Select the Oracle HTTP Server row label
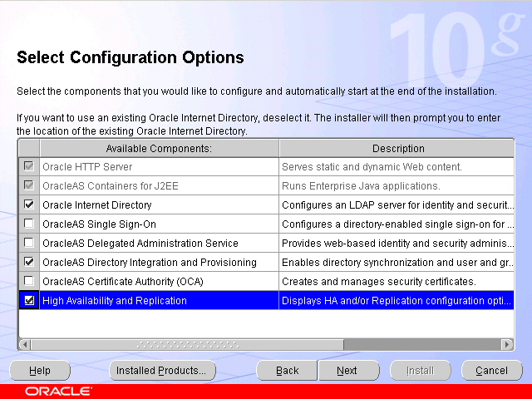The image size is (532, 399). [x=87, y=166]
